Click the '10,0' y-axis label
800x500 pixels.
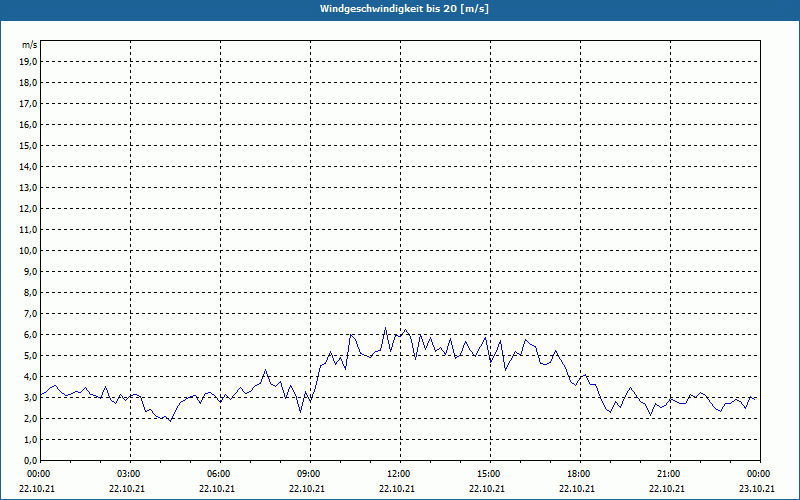(x=28, y=251)
